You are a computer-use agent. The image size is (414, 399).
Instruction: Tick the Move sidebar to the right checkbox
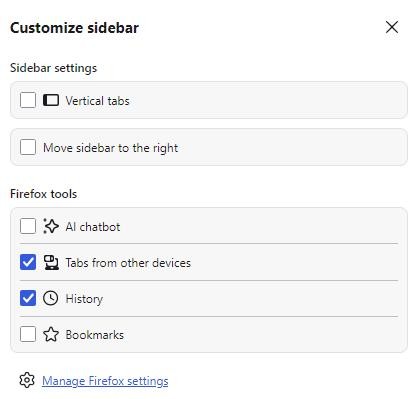(x=28, y=147)
